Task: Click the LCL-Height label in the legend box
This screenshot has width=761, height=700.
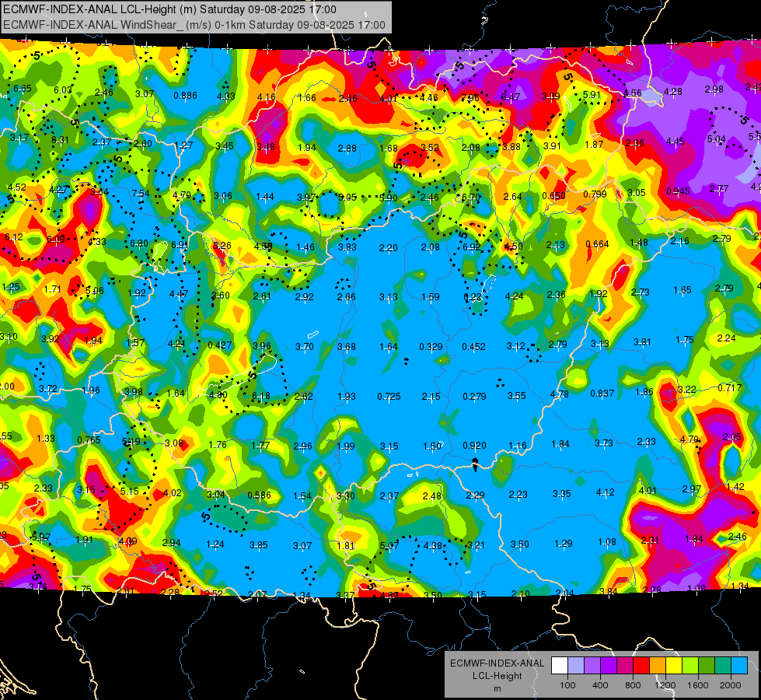Action: (x=497, y=676)
